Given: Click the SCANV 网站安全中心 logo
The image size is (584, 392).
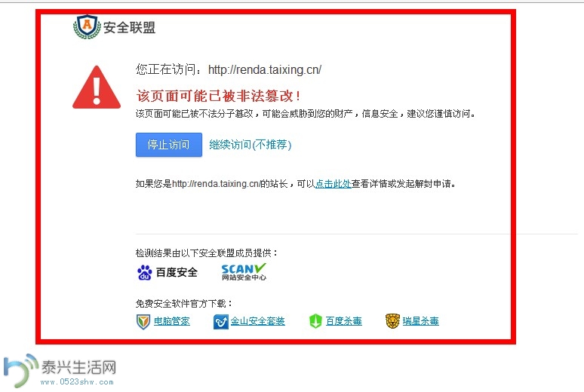Looking at the screenshot, I should (244, 271).
